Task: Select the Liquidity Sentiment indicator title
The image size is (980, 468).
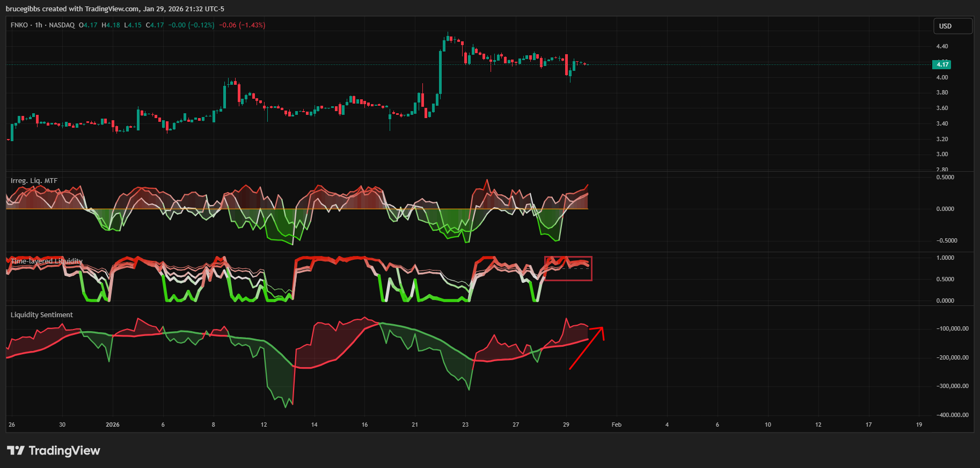Action: [x=41, y=315]
